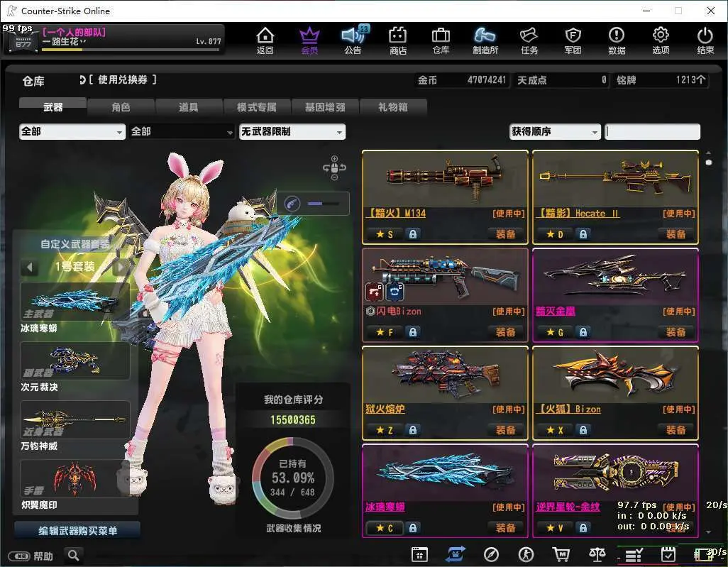Click the balance scales icon
This screenshot has width=728, height=567.
[597, 554]
